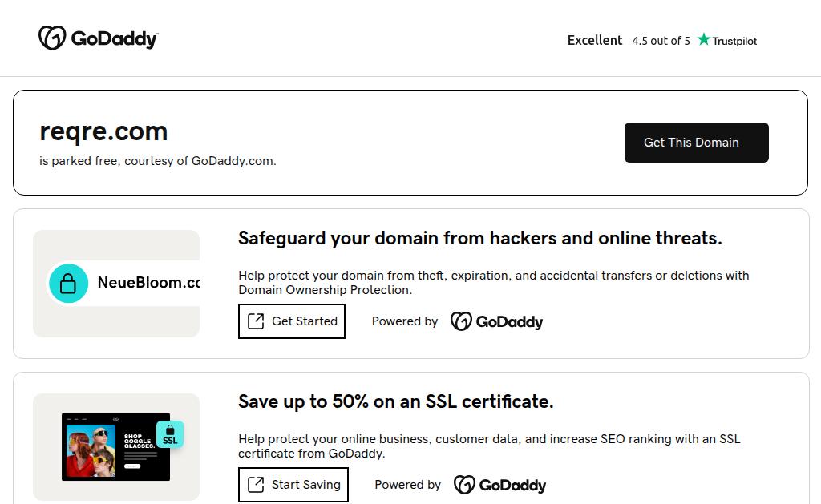Screen dimensions: 821x504
Task: Click the external-link icon in Get Started
Action: (x=256, y=321)
